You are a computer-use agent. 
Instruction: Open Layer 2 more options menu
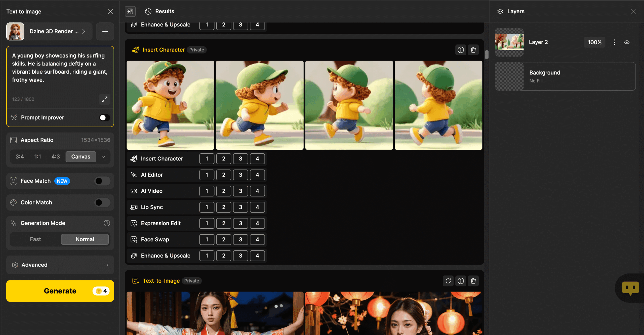(614, 42)
